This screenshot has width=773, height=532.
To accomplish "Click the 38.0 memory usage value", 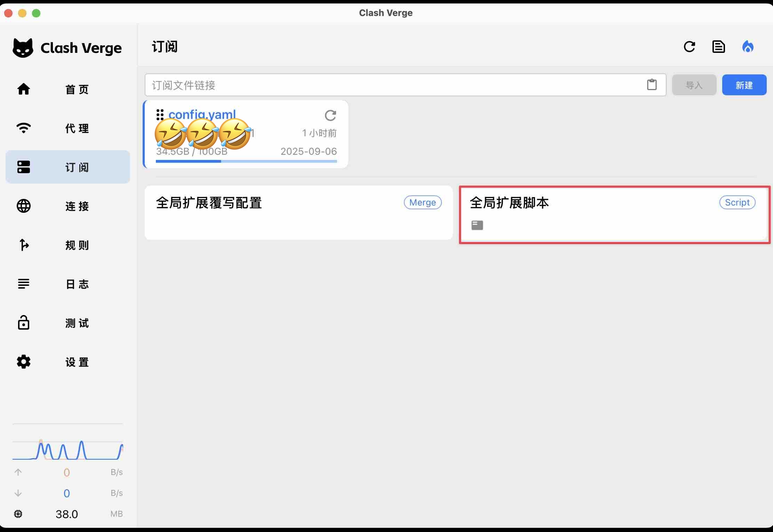I will click(x=67, y=514).
